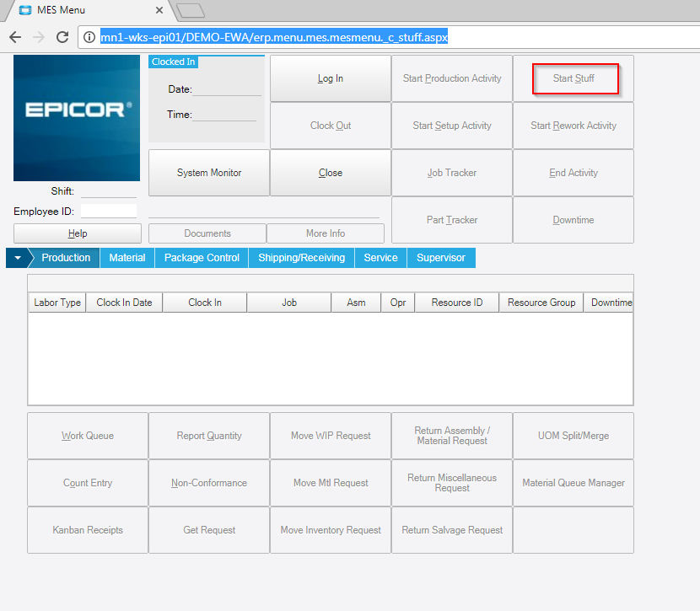The width and height of the screenshot is (700, 611).
Task: Click the More Info button
Action: point(326,233)
